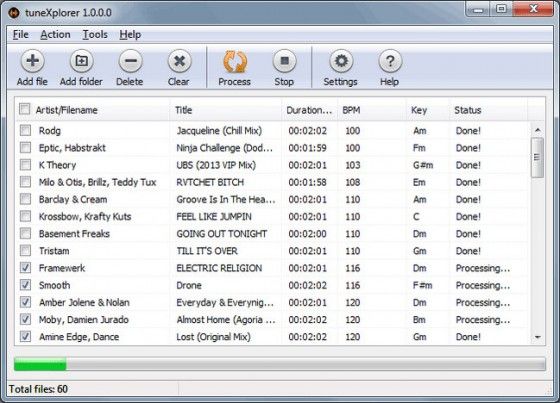Sort by Key column header
The width and height of the screenshot is (560, 403).
(419, 110)
